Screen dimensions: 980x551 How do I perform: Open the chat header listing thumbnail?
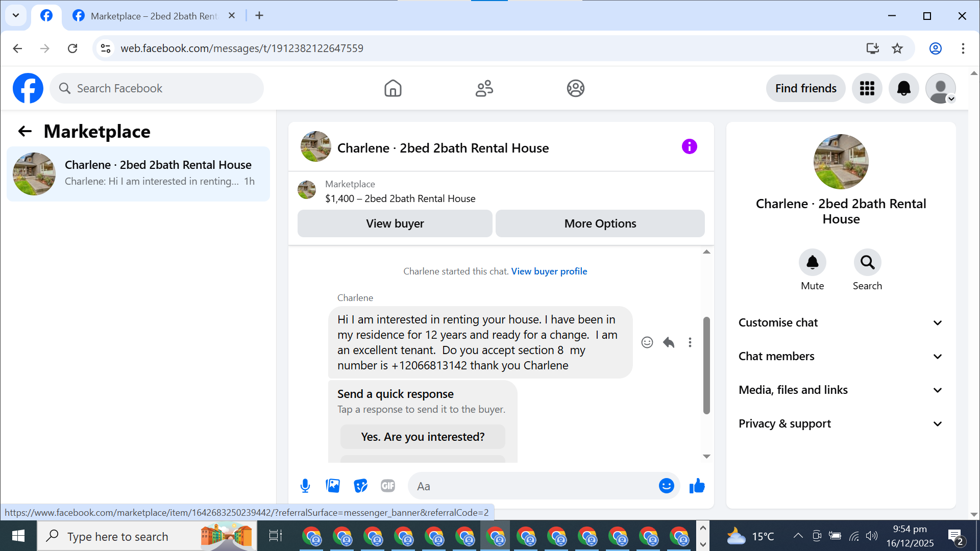pos(315,147)
